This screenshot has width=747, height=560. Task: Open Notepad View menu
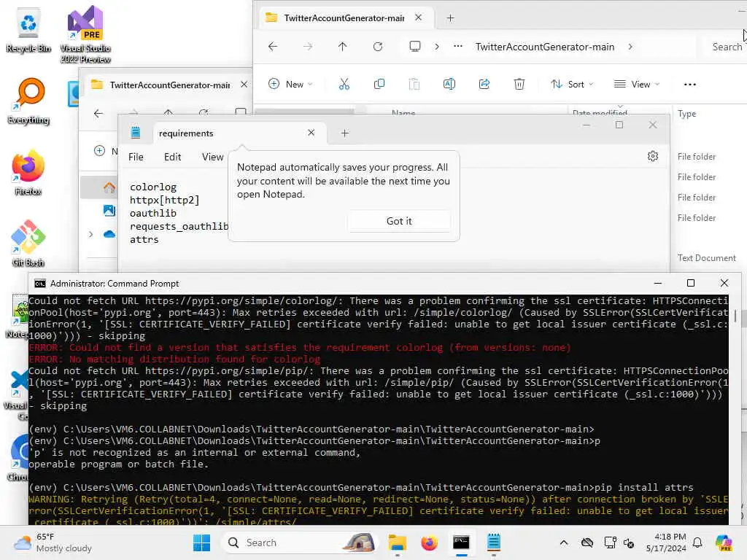(212, 157)
